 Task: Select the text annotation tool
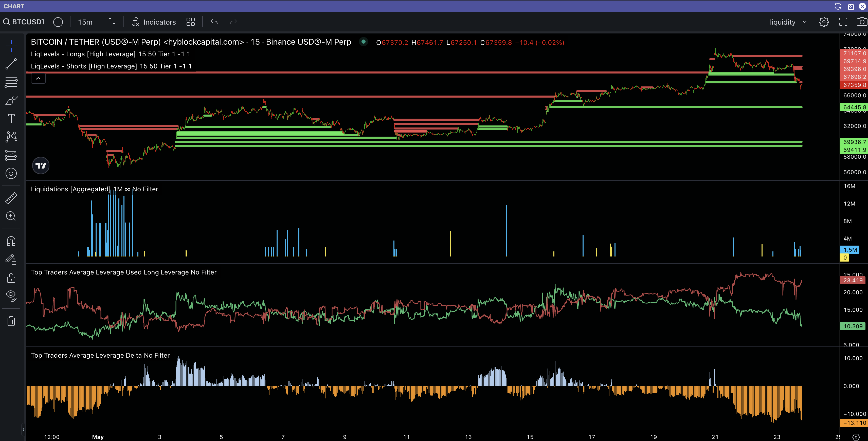point(11,119)
